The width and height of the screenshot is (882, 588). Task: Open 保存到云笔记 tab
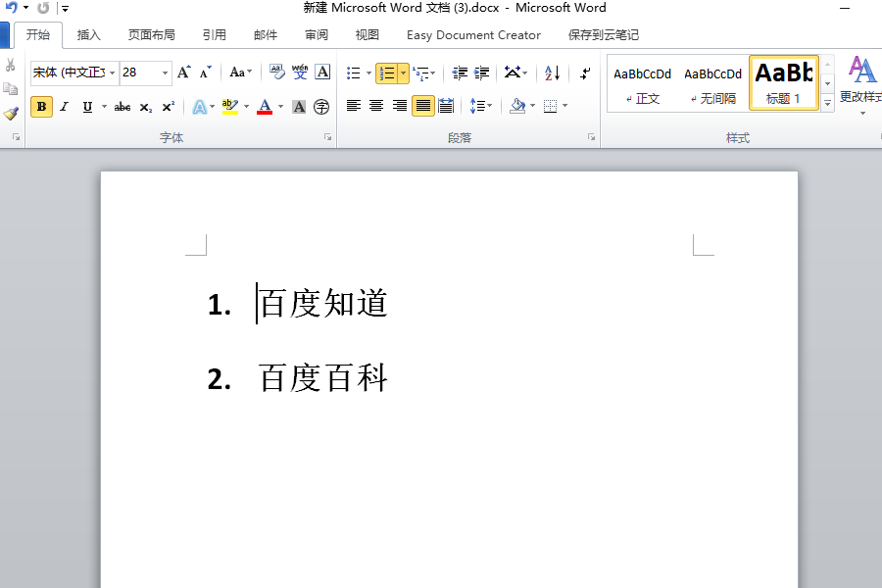pos(604,35)
